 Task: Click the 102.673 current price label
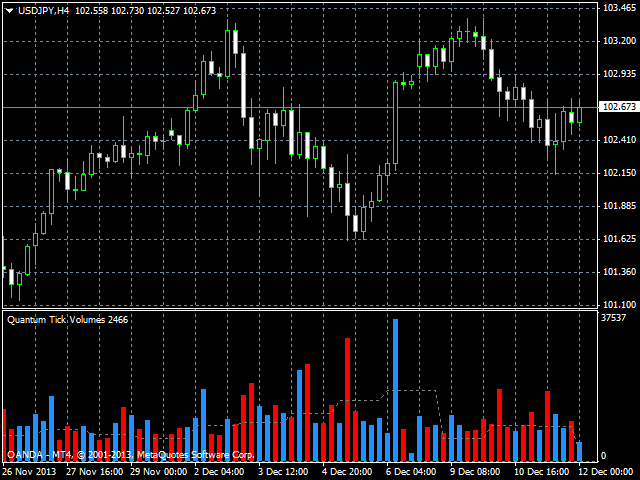[x=620, y=107]
